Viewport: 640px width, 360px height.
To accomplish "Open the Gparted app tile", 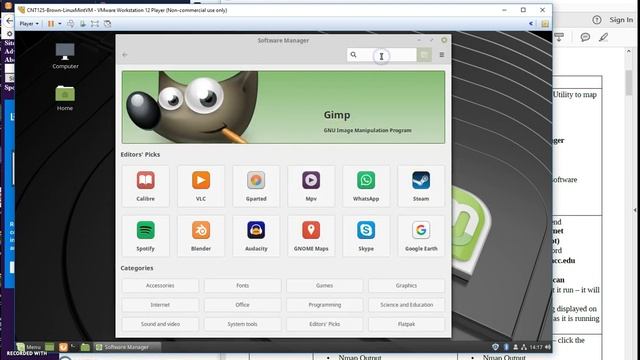I will click(256, 186).
